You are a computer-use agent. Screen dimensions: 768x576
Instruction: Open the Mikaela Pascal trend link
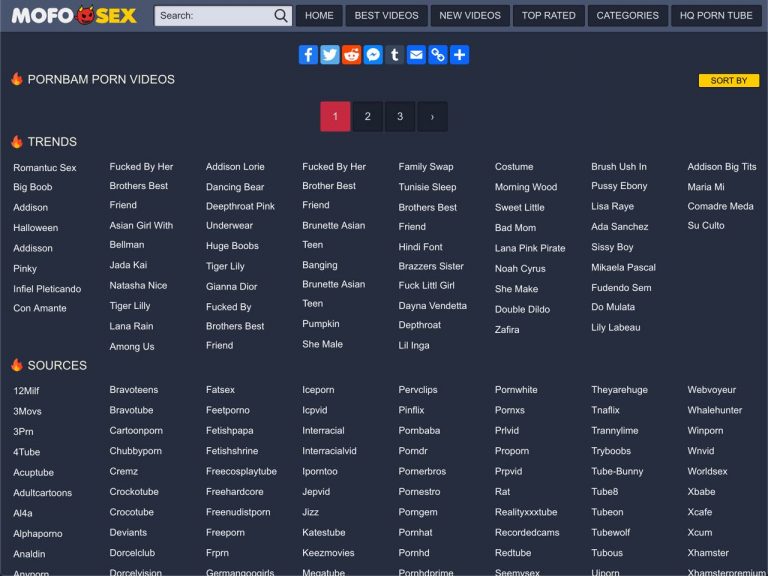[x=623, y=267]
